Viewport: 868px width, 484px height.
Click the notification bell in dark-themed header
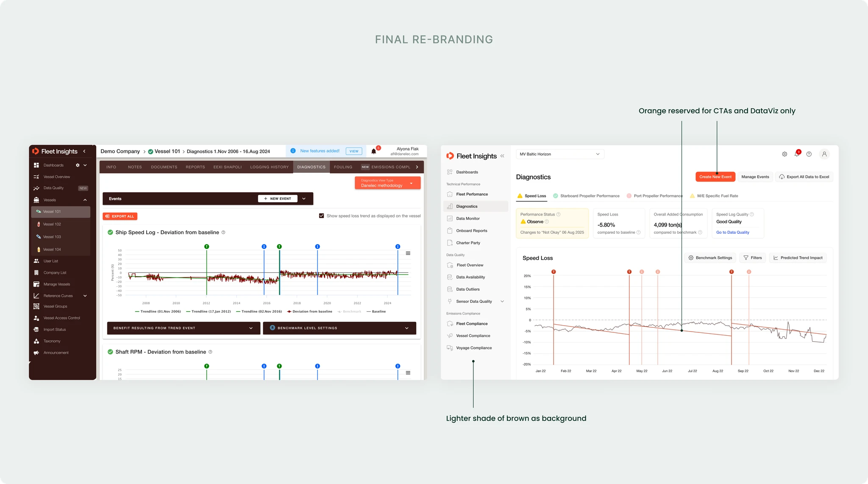(374, 151)
